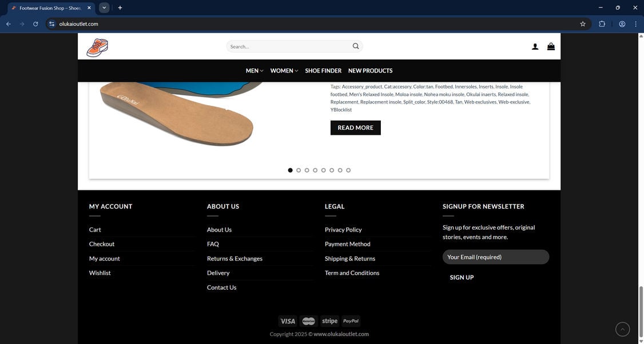Open browser extensions icon
This screenshot has width=644, height=344.
[602, 24]
